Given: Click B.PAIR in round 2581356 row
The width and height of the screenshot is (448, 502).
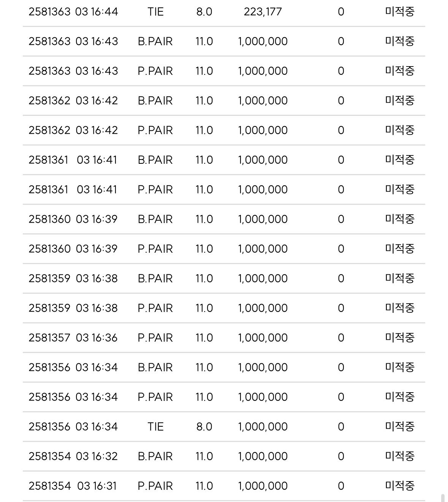Looking at the screenshot, I should 155,367.
